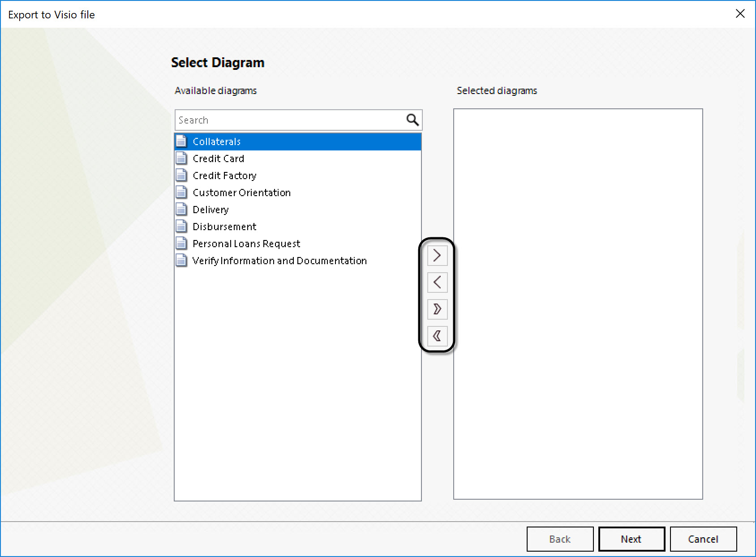The width and height of the screenshot is (756, 557).
Task: Cancel the Visio export wizard
Action: [x=703, y=539]
